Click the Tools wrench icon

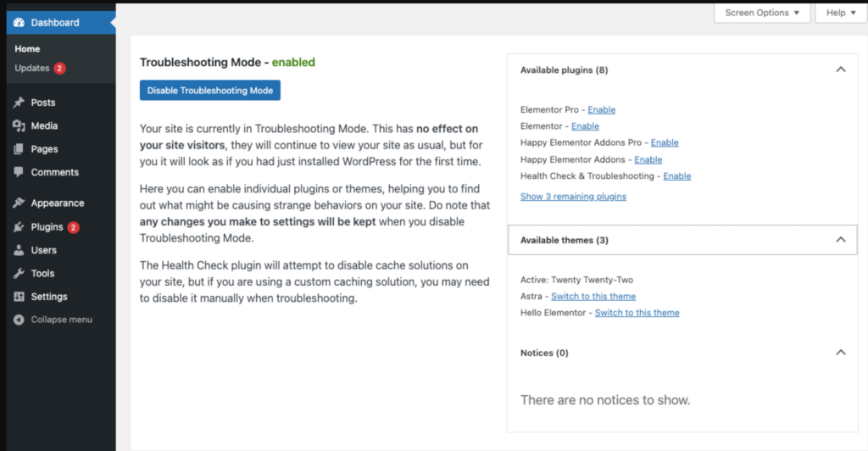(19, 273)
